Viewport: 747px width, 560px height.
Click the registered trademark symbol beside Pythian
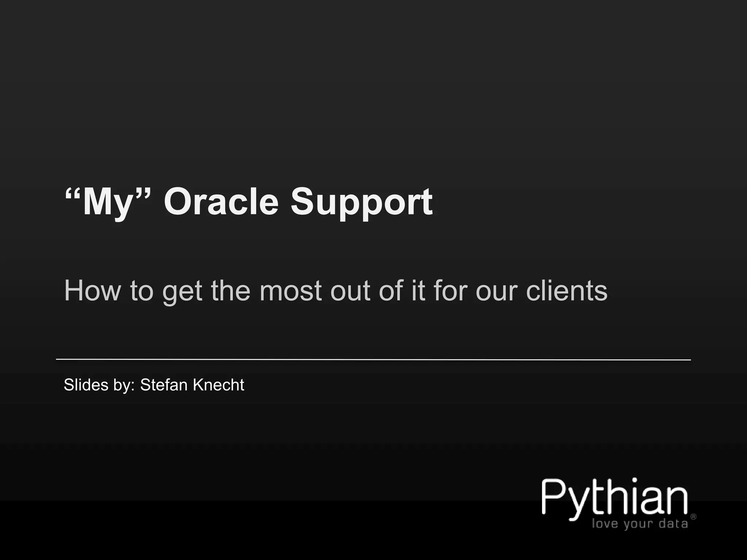(x=693, y=517)
